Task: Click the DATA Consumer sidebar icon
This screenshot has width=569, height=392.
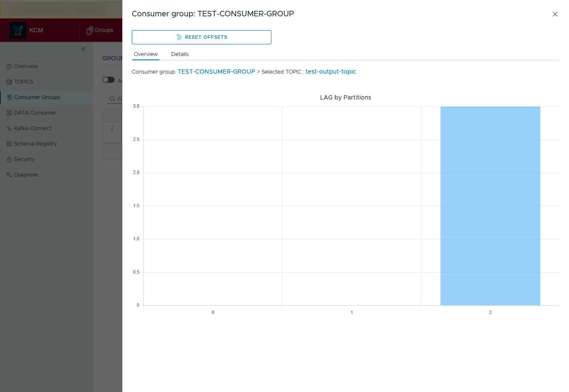Action: click(9, 113)
